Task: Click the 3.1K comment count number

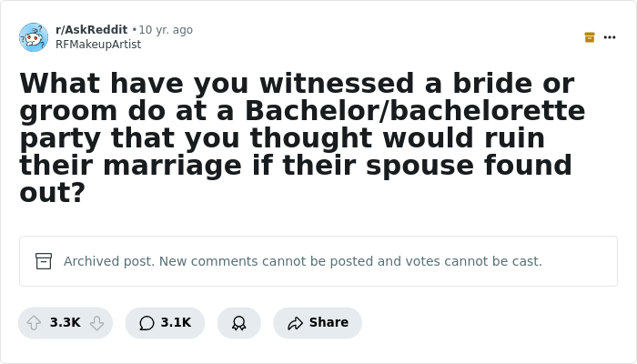Action: pos(176,322)
